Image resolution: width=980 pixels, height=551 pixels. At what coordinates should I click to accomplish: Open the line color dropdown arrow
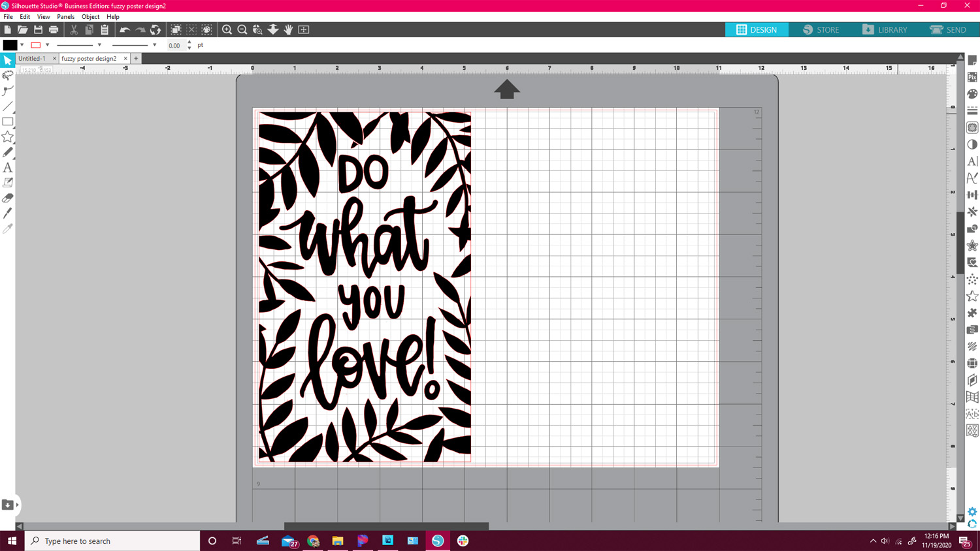click(48, 45)
